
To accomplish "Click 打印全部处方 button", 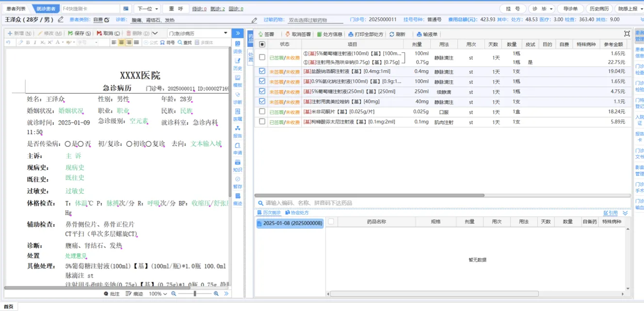I will tap(366, 34).
